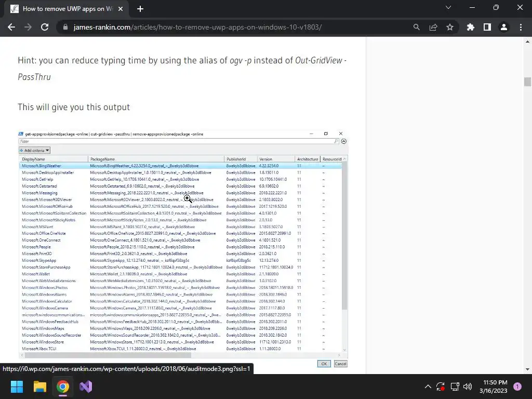Viewport: 532px width, 399px height.
Task: Click the Chrome taskbar icon
Action: [x=63, y=387]
